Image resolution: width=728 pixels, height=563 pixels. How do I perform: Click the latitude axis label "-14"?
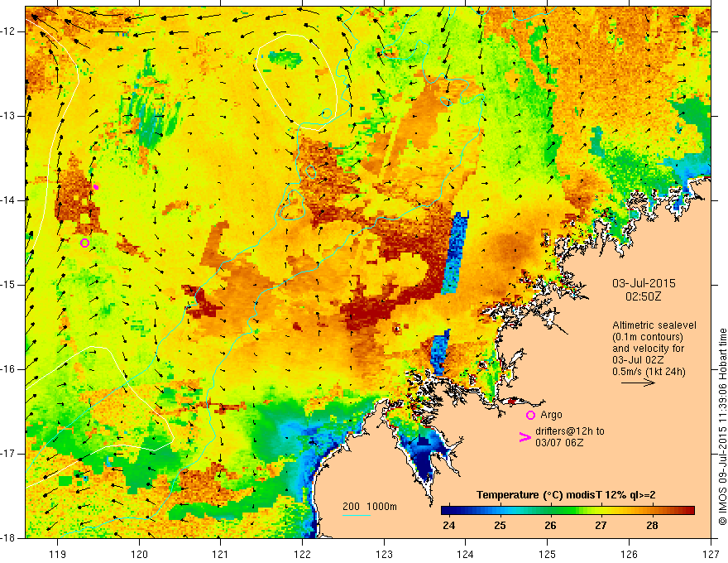click(x=8, y=200)
